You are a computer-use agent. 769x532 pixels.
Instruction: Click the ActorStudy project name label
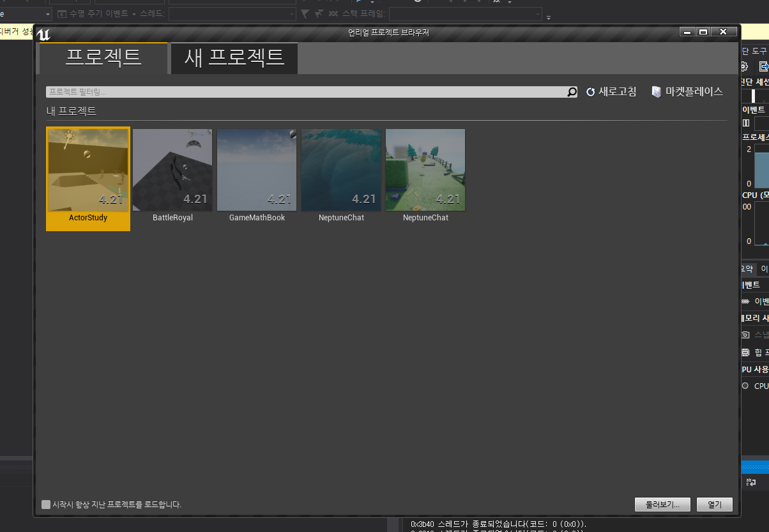(88, 218)
